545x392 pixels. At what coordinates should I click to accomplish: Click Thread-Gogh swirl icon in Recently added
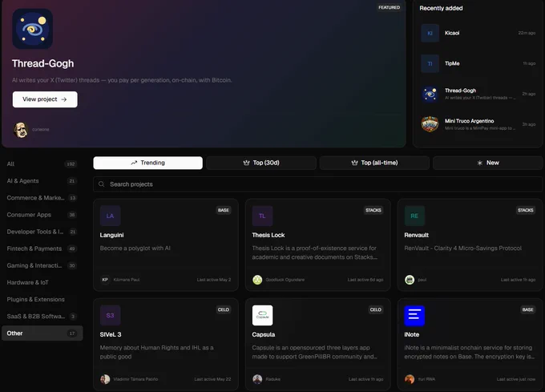coord(430,94)
